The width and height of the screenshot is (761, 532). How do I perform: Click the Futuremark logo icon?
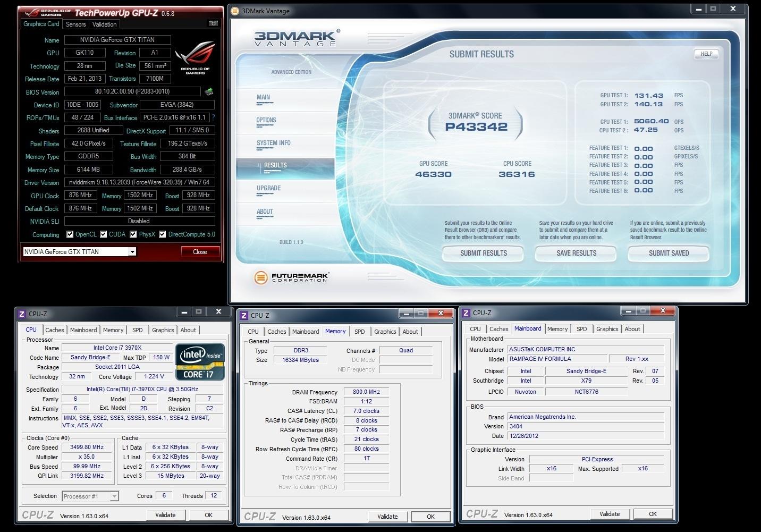coord(260,277)
